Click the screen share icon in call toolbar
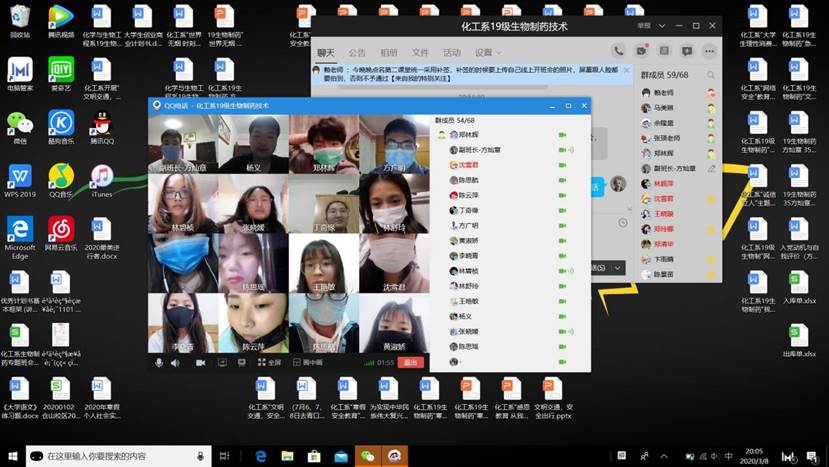 click(222, 362)
